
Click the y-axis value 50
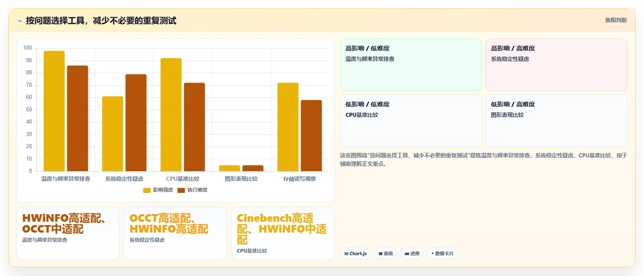pyautogui.click(x=29, y=110)
